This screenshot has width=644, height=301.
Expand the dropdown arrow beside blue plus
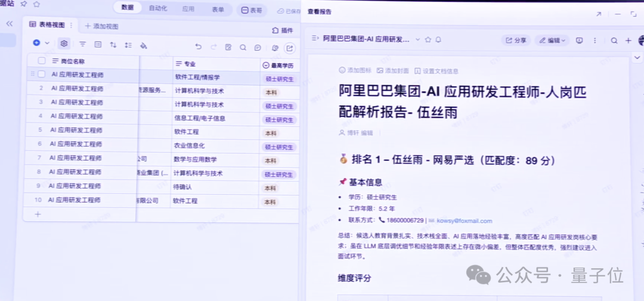[x=47, y=43]
